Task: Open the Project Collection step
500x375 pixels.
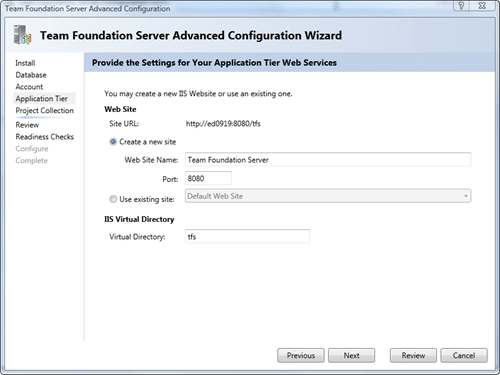Action: [x=45, y=110]
